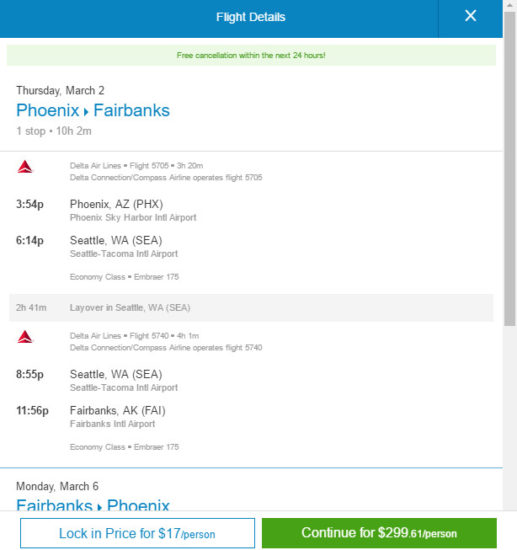Click the Fairbanks to Phoenix return heading
The image size is (517, 550).
click(x=93, y=505)
